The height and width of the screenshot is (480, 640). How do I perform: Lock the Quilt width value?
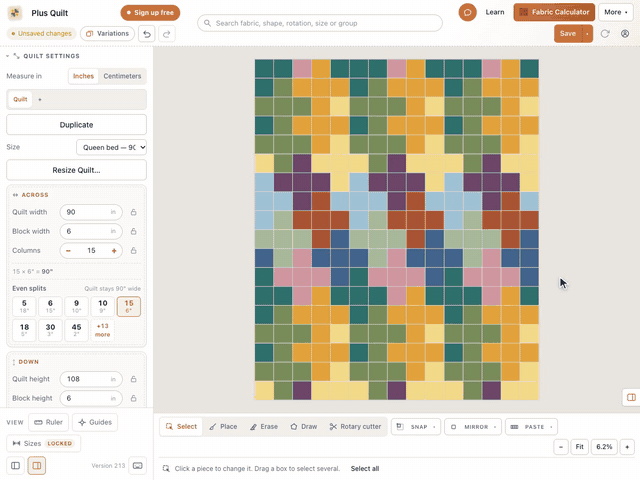click(133, 212)
